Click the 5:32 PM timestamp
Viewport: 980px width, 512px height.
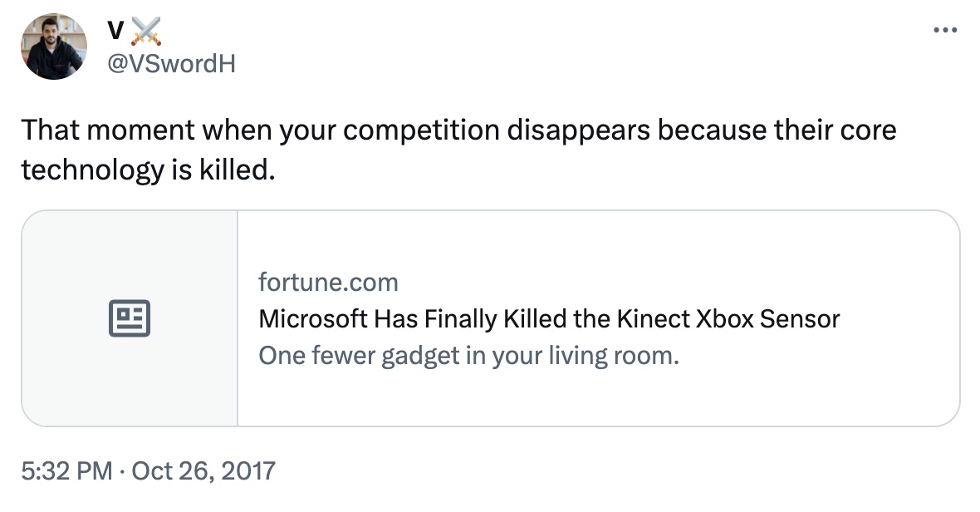pyautogui.click(x=65, y=471)
